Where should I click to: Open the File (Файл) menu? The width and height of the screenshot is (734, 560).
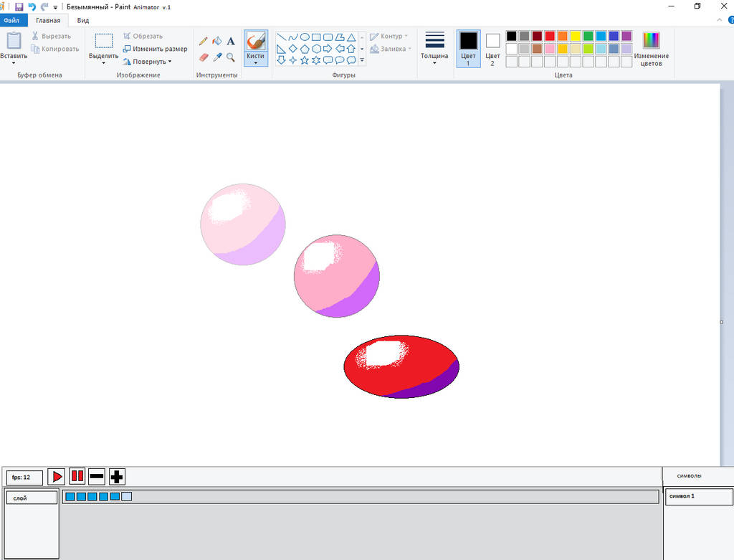pyautogui.click(x=13, y=20)
